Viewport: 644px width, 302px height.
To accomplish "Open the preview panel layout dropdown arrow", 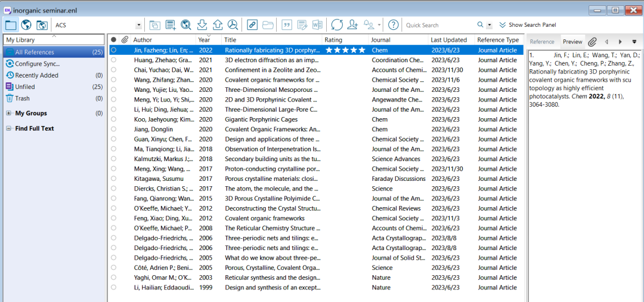I will [x=634, y=42].
